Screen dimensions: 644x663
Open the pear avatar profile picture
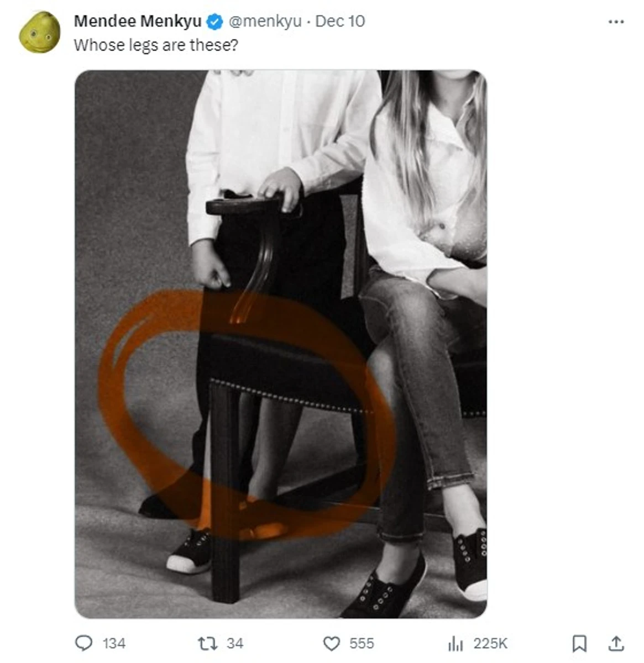point(40,33)
